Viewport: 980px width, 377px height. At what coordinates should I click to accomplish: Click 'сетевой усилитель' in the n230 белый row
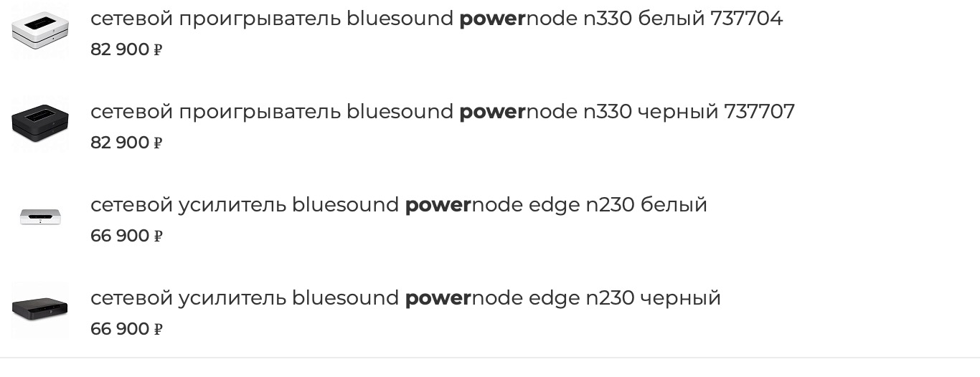188,205
